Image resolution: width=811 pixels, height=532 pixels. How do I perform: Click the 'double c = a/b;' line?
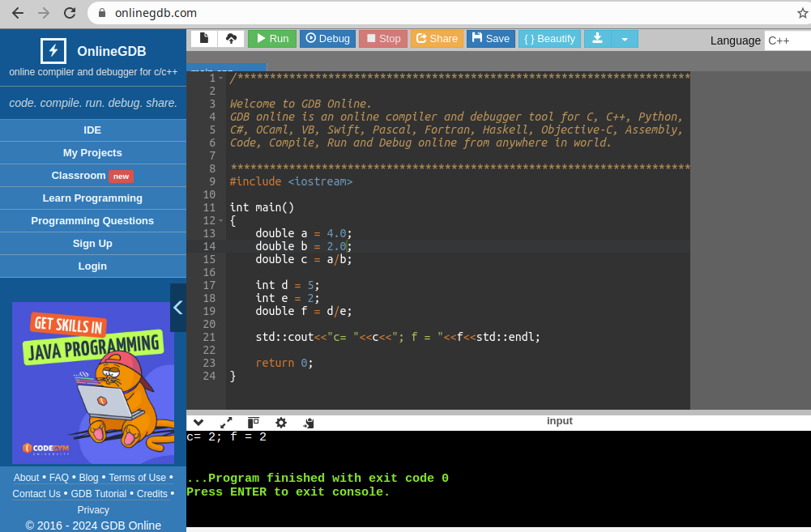[x=304, y=260]
